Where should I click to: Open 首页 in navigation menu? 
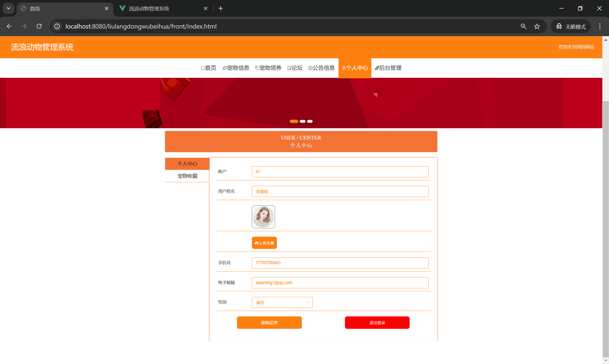coord(208,68)
